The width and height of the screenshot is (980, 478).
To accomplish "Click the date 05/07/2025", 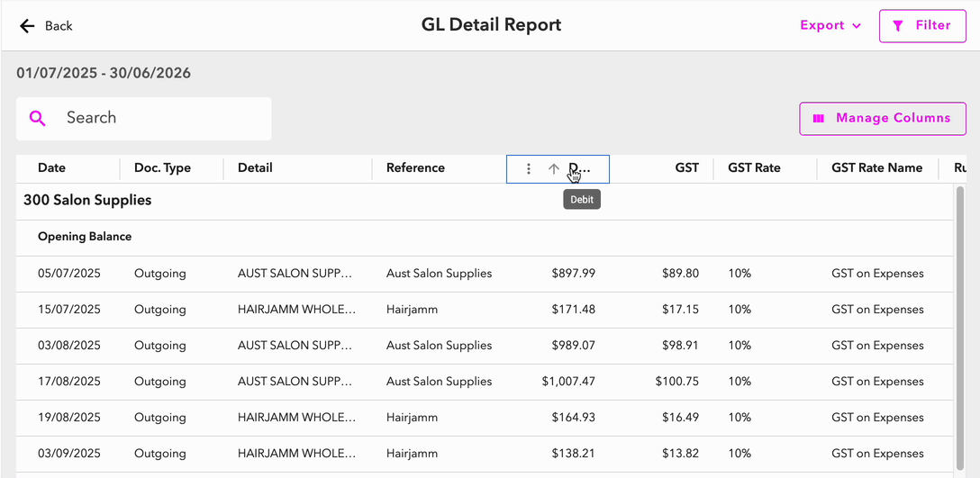I will (x=69, y=273).
